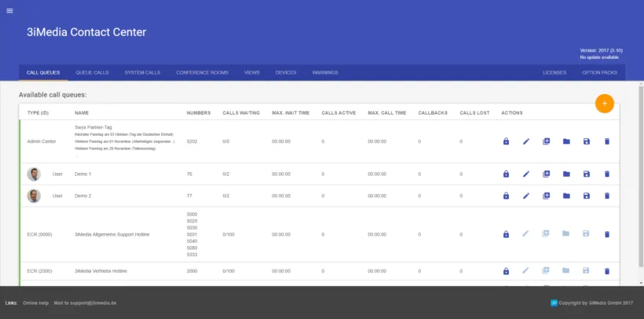Click the ECR (5000) type cell
Screen dimensions: 644x319
click(x=39, y=234)
